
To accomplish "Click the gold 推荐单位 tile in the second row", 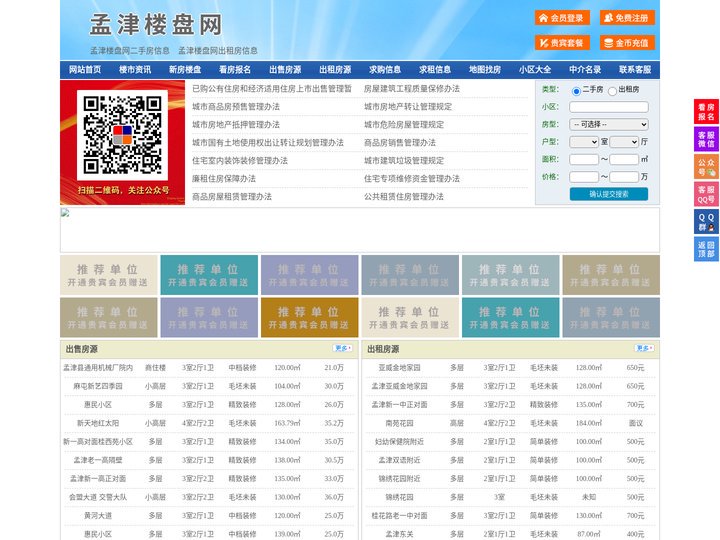I will click(x=309, y=318).
